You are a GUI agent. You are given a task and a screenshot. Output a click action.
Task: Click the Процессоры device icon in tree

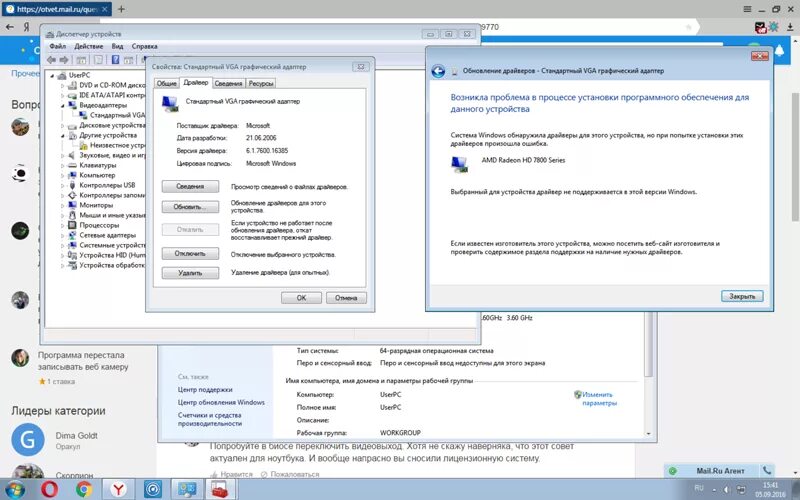tap(72, 225)
